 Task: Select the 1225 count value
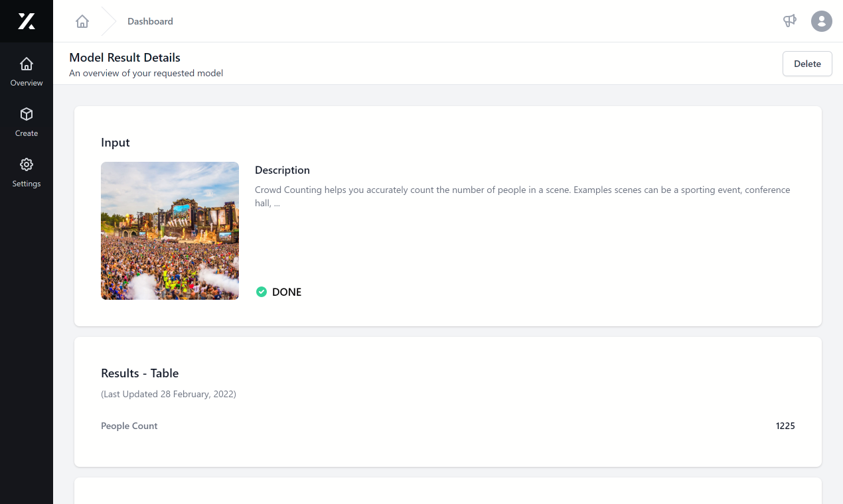[785, 426]
